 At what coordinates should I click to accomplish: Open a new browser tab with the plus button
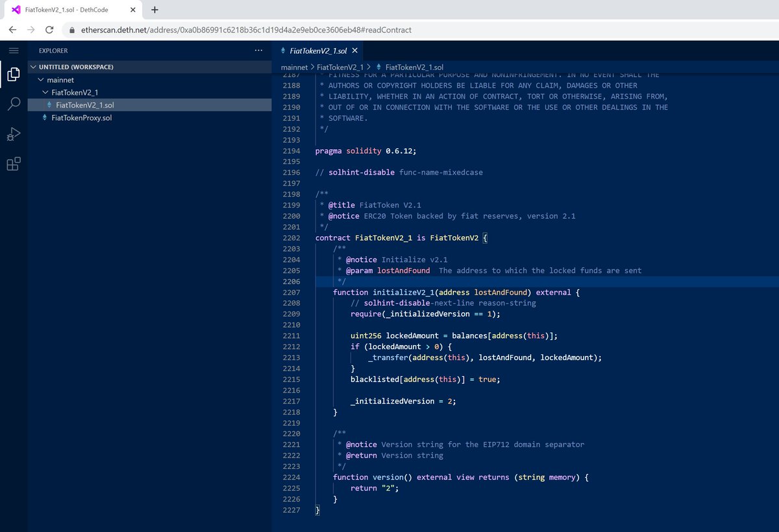click(x=154, y=10)
